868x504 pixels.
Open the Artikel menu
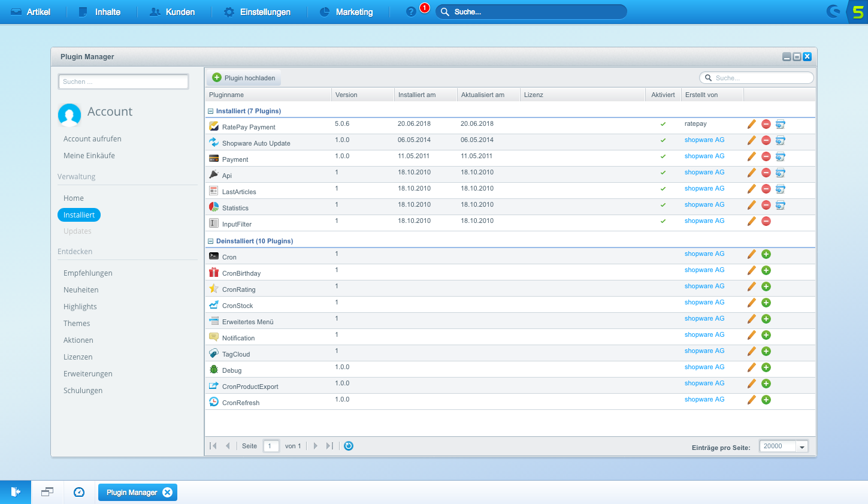point(31,12)
